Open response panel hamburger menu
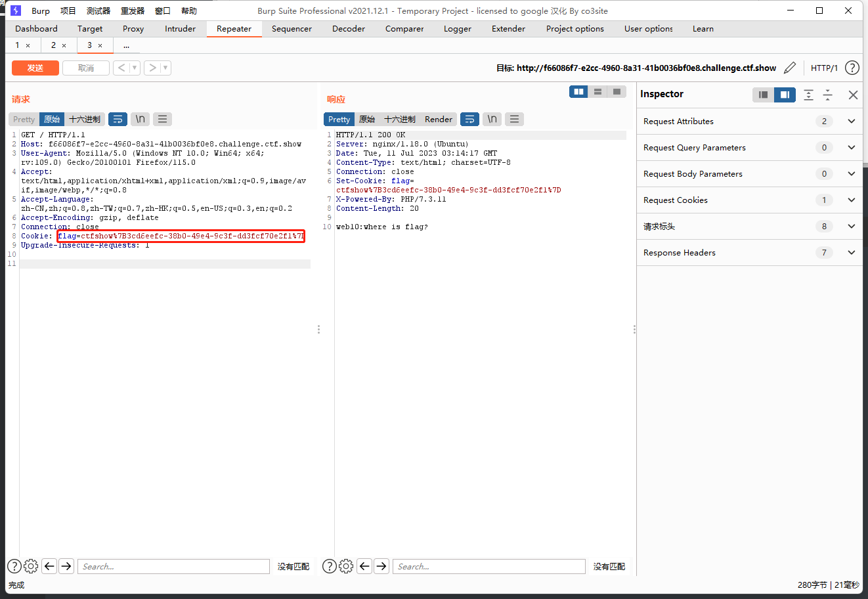The height and width of the screenshot is (599, 868). point(514,119)
